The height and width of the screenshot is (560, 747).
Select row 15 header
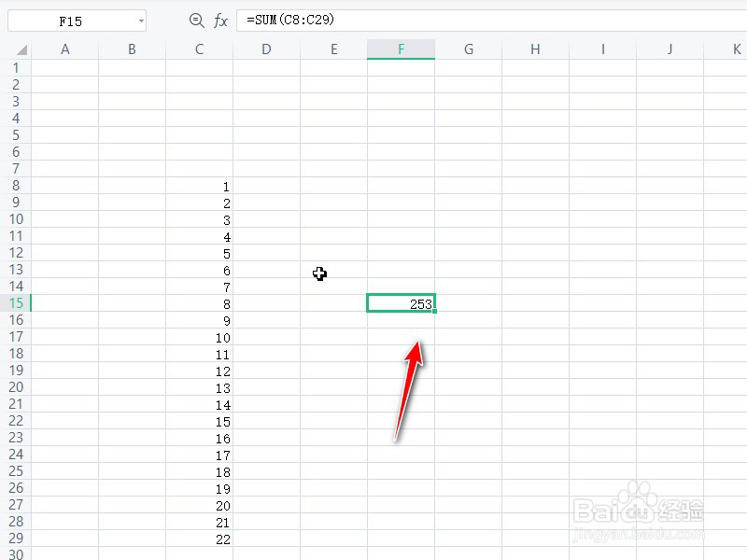point(16,303)
